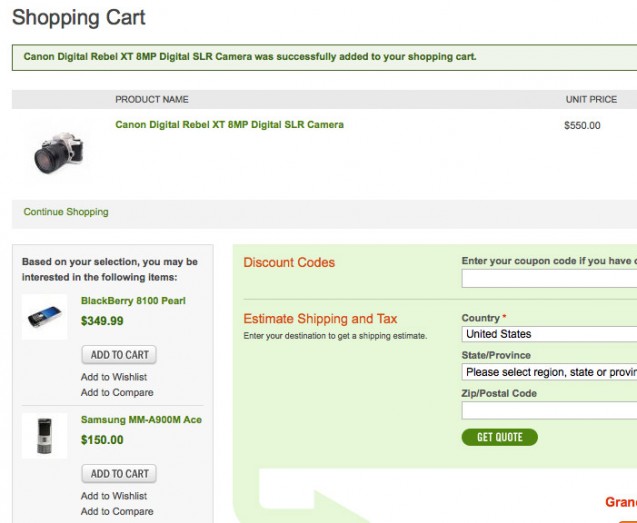The image size is (637, 523).
Task: Click the UNIT PRICE column header
Action: (591, 100)
